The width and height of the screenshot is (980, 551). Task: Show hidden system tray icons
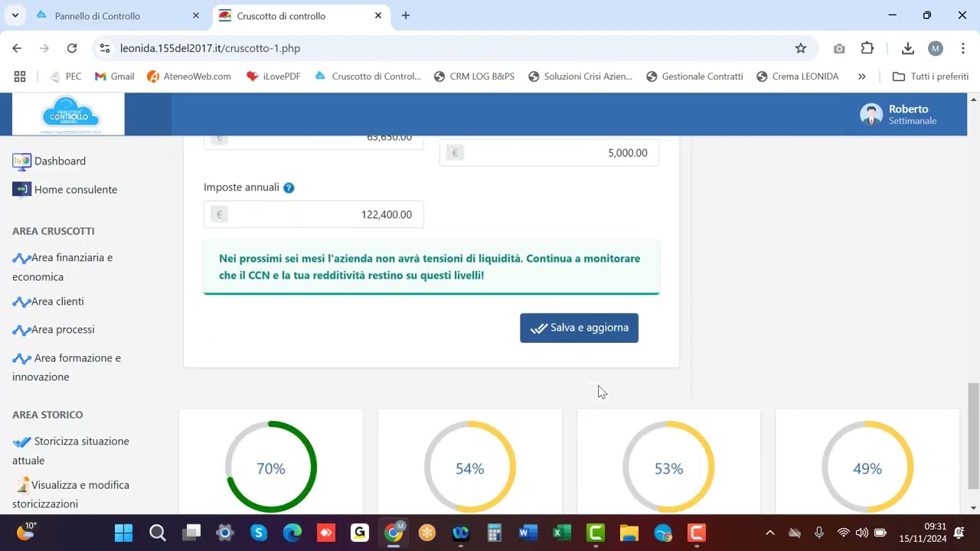tap(770, 533)
